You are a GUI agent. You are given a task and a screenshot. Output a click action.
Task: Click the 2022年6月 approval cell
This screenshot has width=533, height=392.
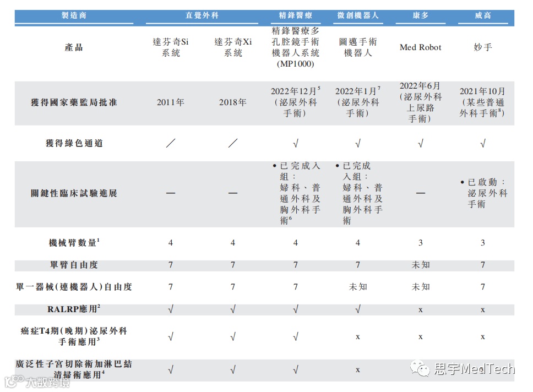(x=421, y=102)
